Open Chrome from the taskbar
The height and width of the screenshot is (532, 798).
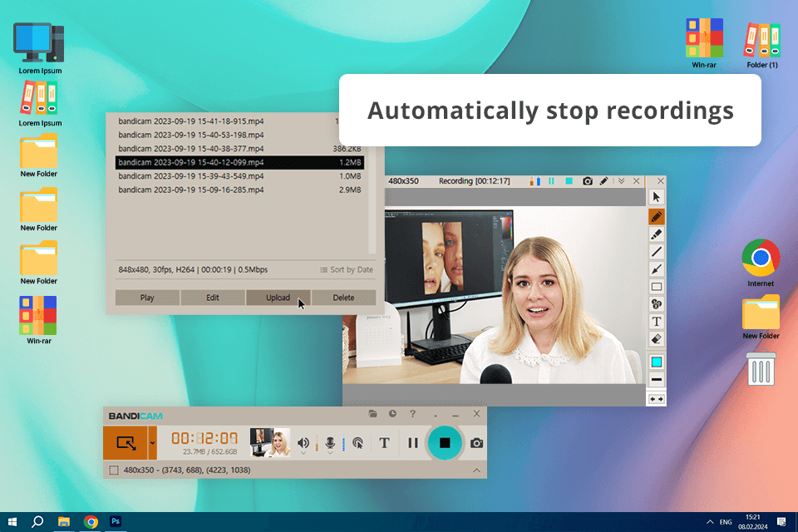coord(91,522)
